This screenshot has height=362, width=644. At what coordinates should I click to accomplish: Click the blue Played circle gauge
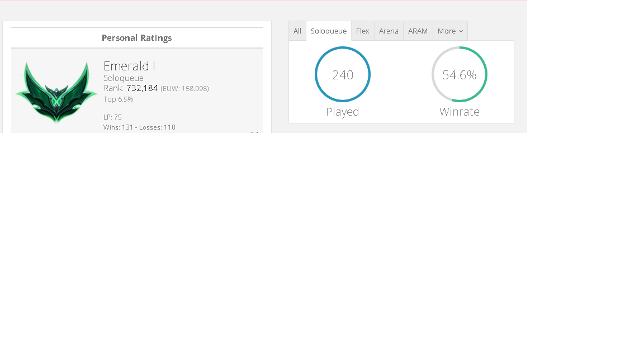pos(343,74)
